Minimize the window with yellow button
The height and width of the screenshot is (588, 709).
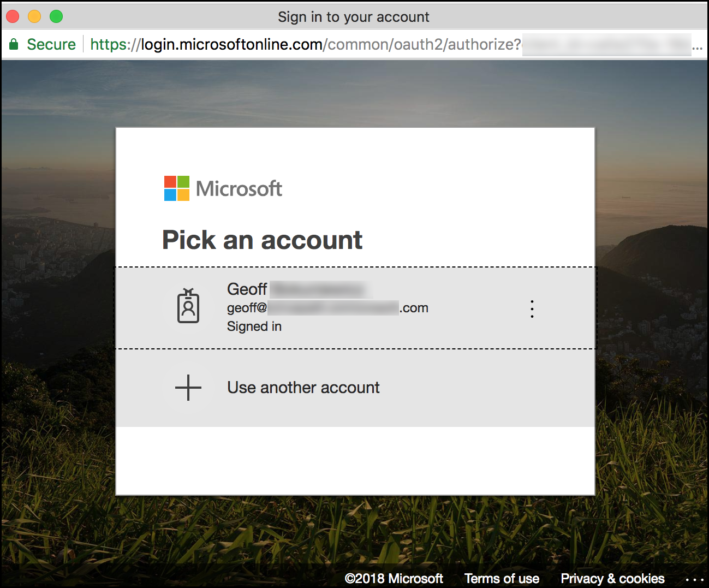pyautogui.click(x=34, y=16)
